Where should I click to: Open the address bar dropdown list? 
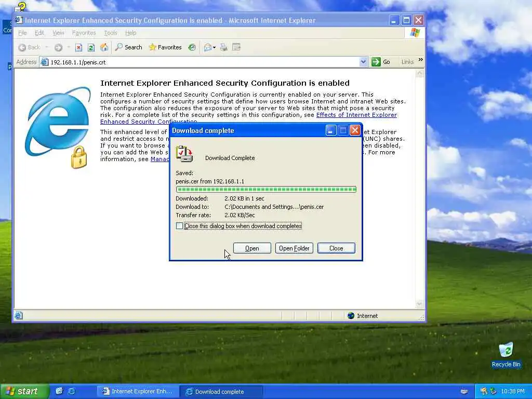pyautogui.click(x=363, y=62)
